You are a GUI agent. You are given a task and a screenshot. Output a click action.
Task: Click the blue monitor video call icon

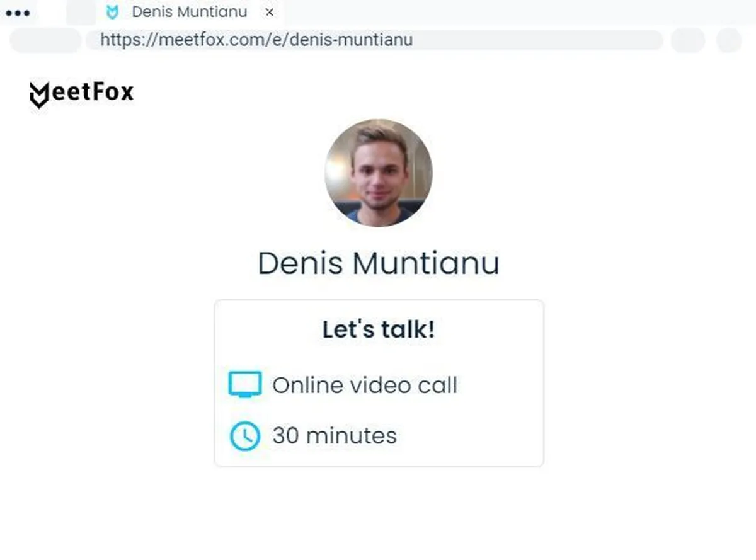tap(244, 385)
